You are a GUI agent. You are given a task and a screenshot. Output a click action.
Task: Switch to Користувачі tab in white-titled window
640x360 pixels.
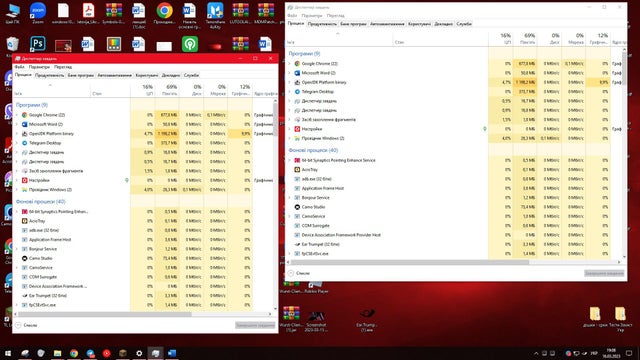click(x=419, y=24)
